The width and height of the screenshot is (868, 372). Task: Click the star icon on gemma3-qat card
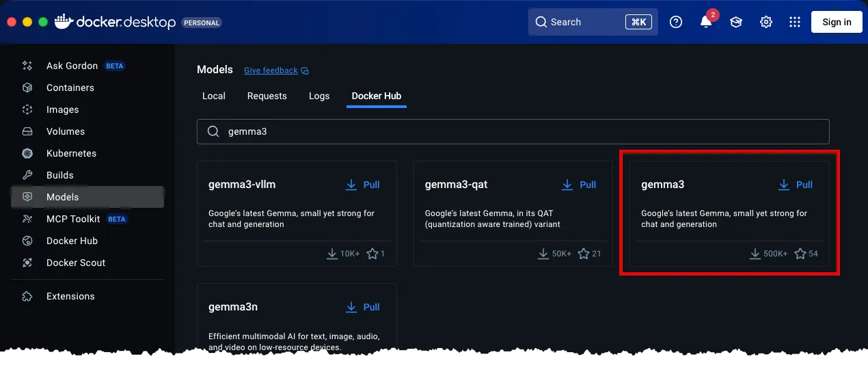(584, 254)
